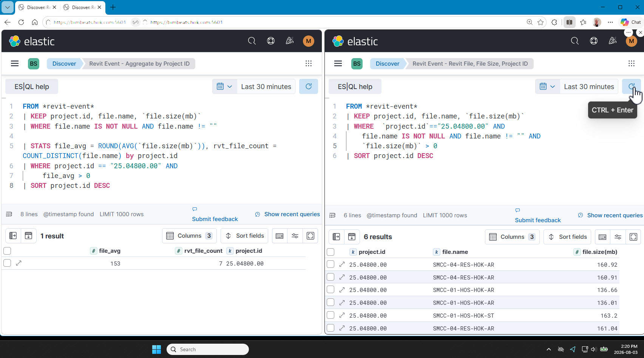Enter fullscreen in left results table
Image resolution: width=644 pixels, height=358 pixels.
(x=310, y=236)
